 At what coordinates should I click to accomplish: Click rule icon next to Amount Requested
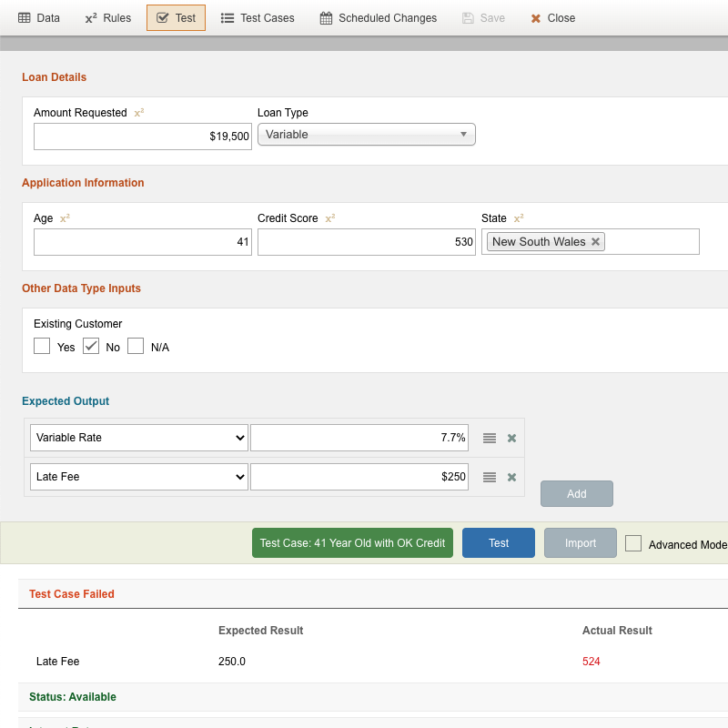[139, 113]
